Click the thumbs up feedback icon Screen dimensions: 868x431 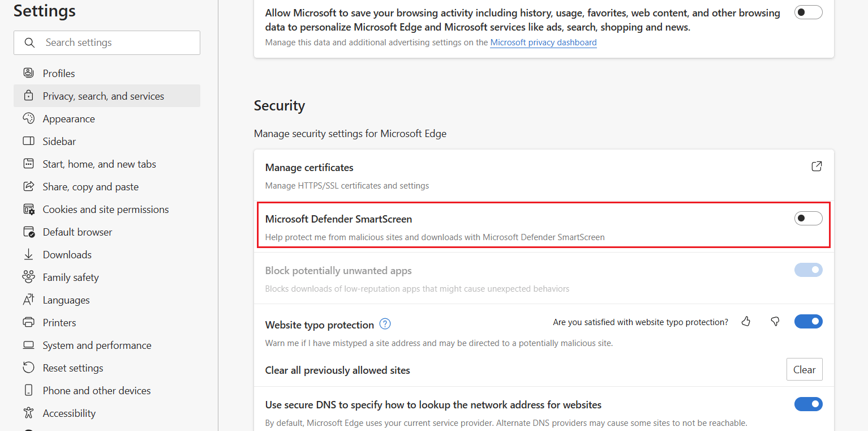746,322
